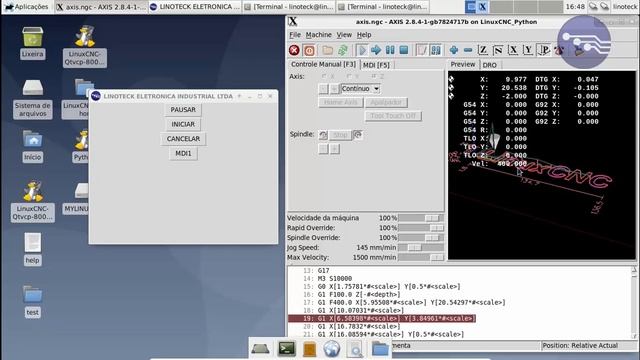
Task: Switch to Z top view icon
Action: 483,50
